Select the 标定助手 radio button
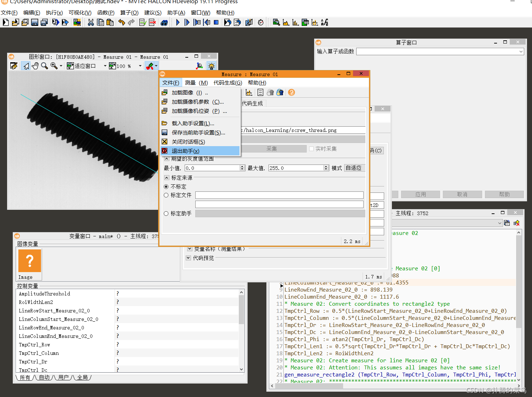Image resolution: width=532 pixels, height=397 pixels. (166, 213)
